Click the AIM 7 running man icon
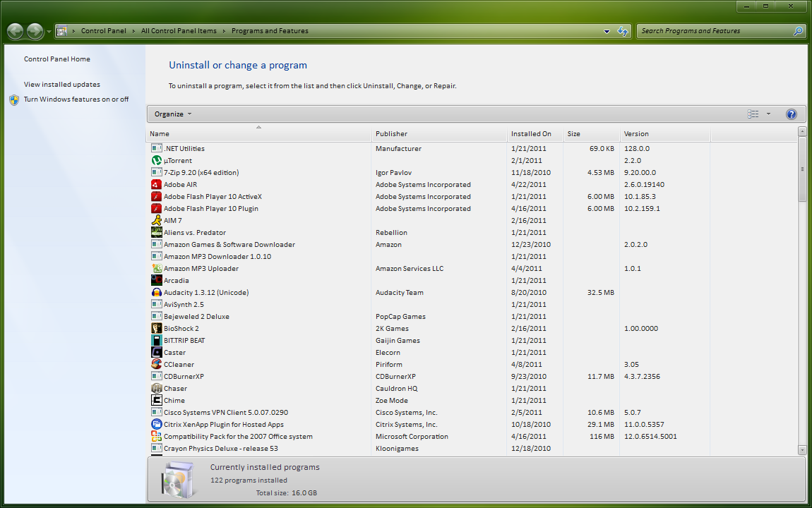This screenshot has height=508, width=812. tap(156, 220)
